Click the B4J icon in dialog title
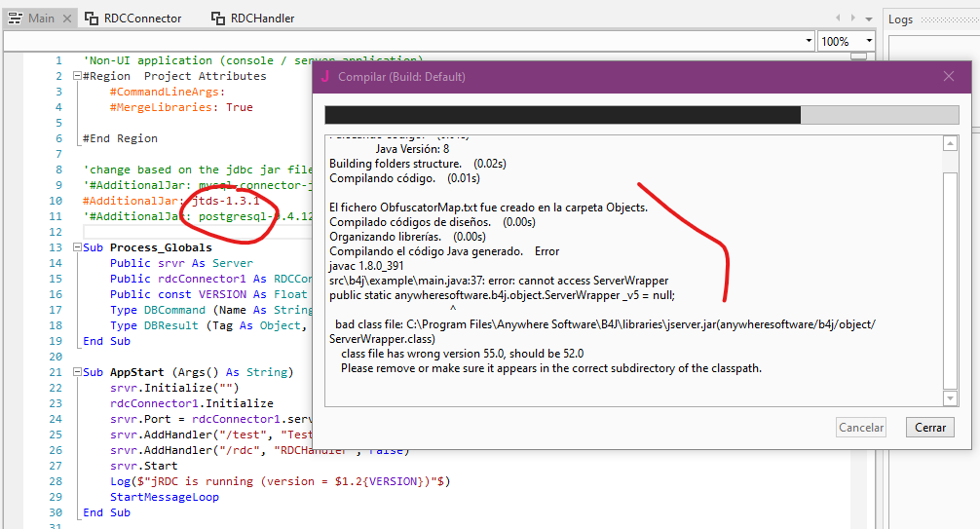This screenshot has height=529, width=980. click(325, 76)
